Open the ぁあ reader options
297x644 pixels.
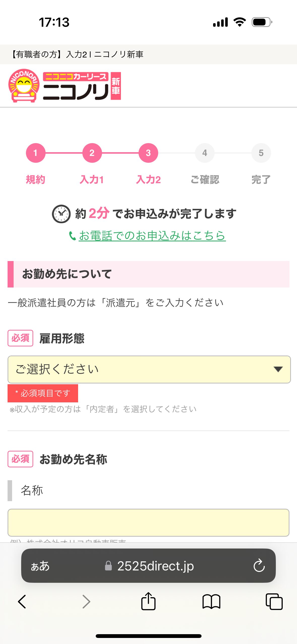coord(40,566)
